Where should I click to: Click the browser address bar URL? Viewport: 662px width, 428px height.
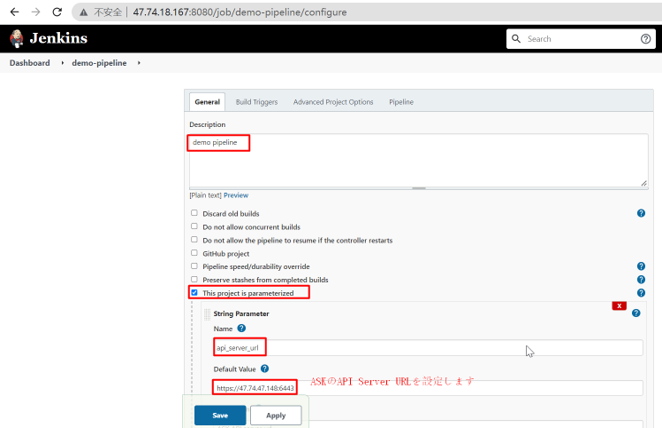pyautogui.click(x=240, y=12)
